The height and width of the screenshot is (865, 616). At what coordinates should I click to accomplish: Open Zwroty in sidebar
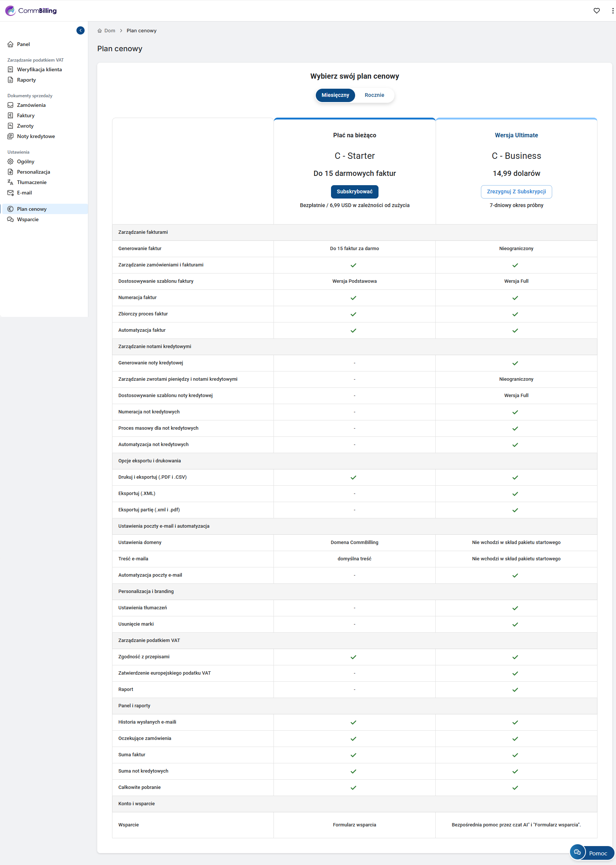[25, 126]
